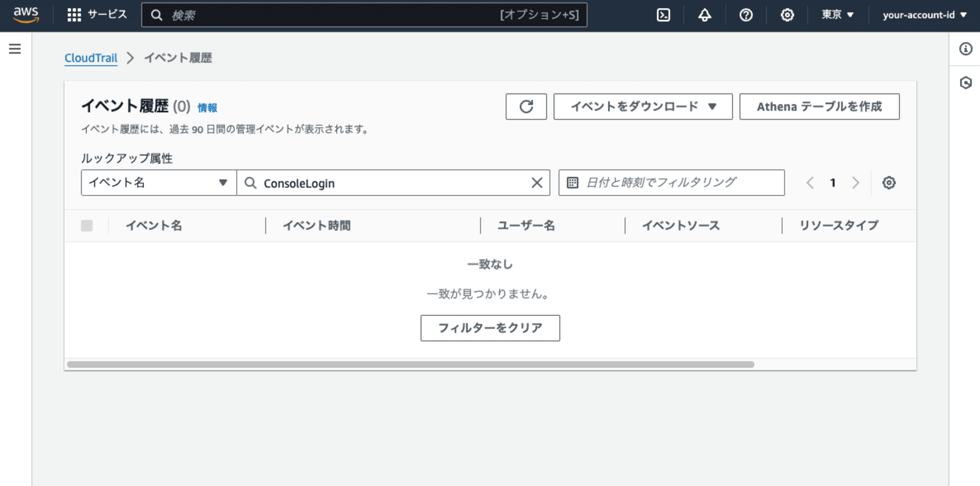Viewport: 980px width, 486px height.
Task: Click the イベント名 column header
Action: tap(154, 225)
